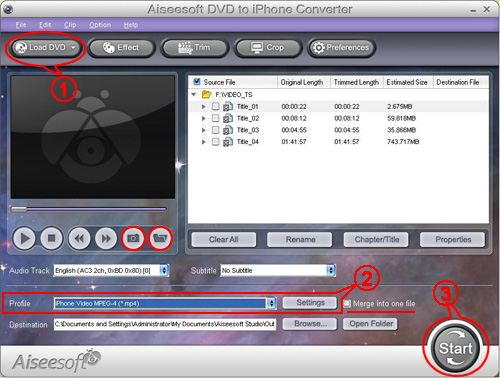Open the Clip menu
The image size is (500, 378).
click(x=70, y=25)
